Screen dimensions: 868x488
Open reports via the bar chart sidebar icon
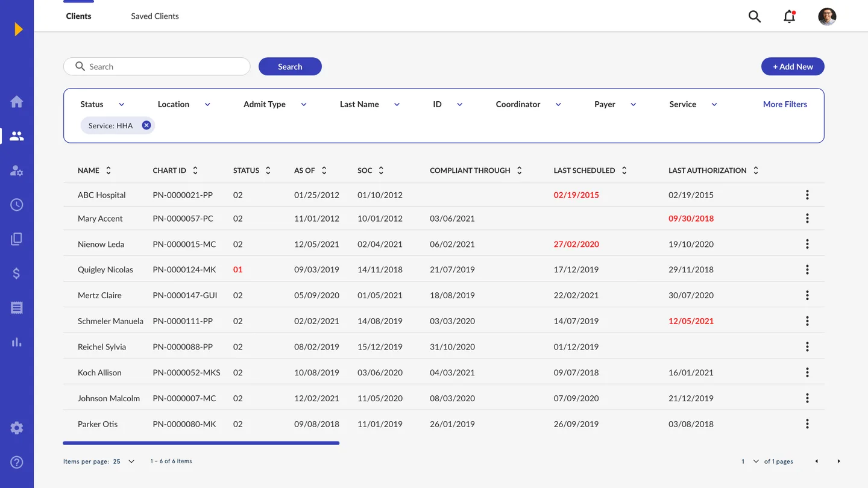tap(16, 342)
